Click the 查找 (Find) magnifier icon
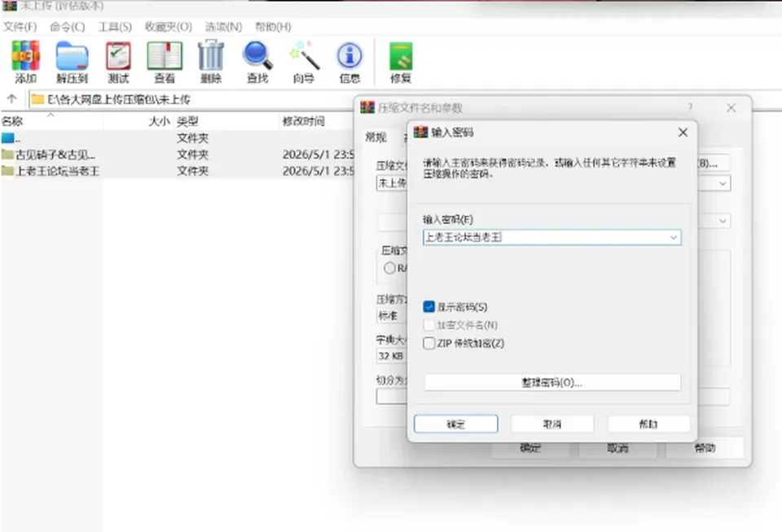782x532 pixels. pyautogui.click(x=257, y=62)
